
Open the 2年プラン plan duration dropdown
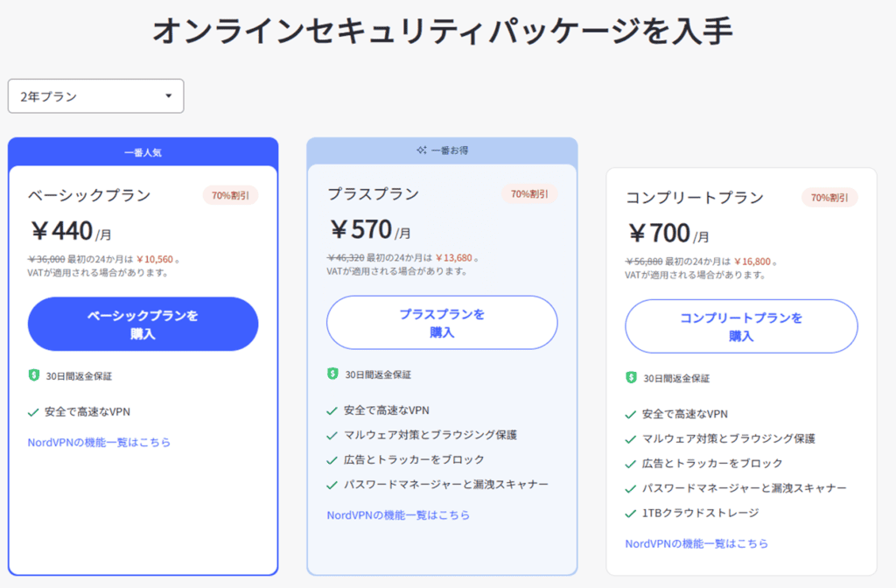click(x=96, y=96)
